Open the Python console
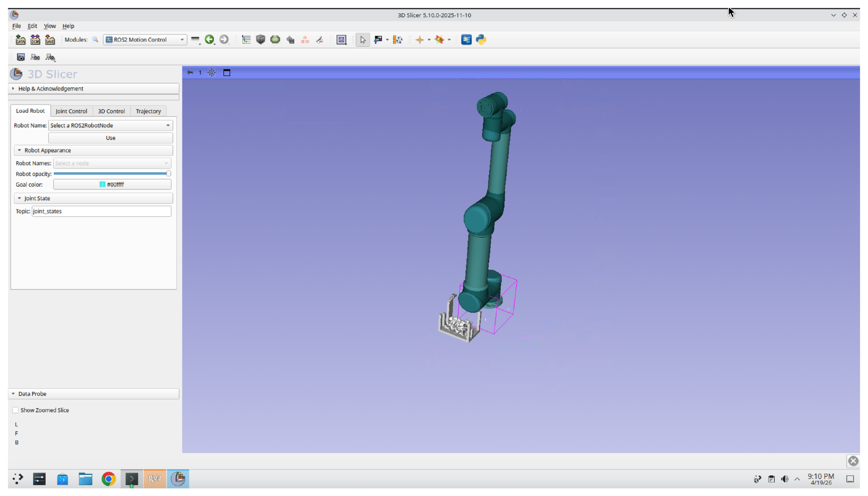868x496 pixels. (x=481, y=39)
